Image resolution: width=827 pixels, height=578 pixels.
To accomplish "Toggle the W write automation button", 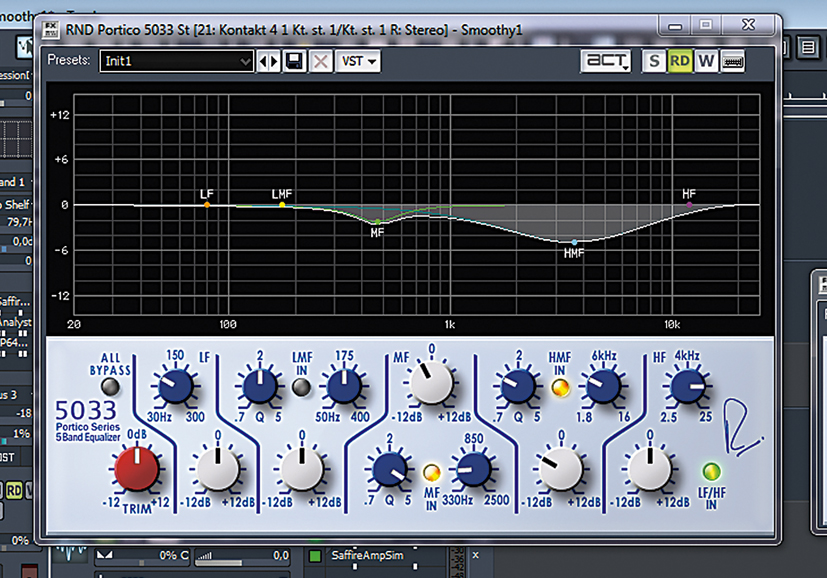I will [x=706, y=61].
